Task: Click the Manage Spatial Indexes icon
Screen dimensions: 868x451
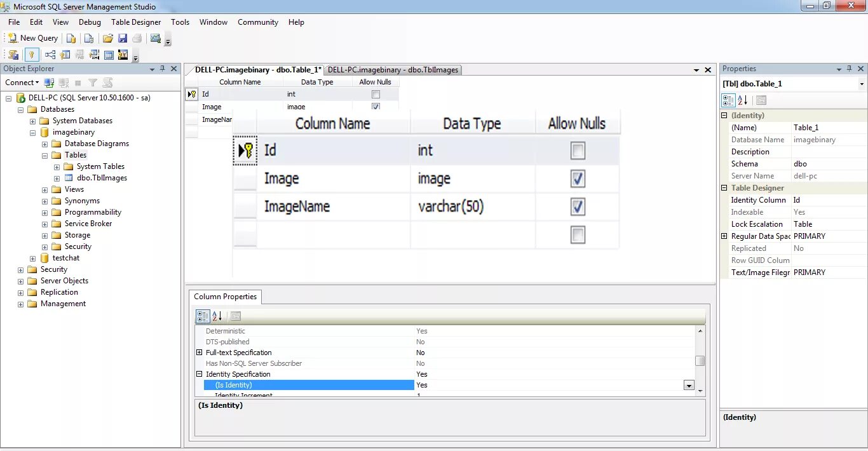Action: (x=123, y=55)
